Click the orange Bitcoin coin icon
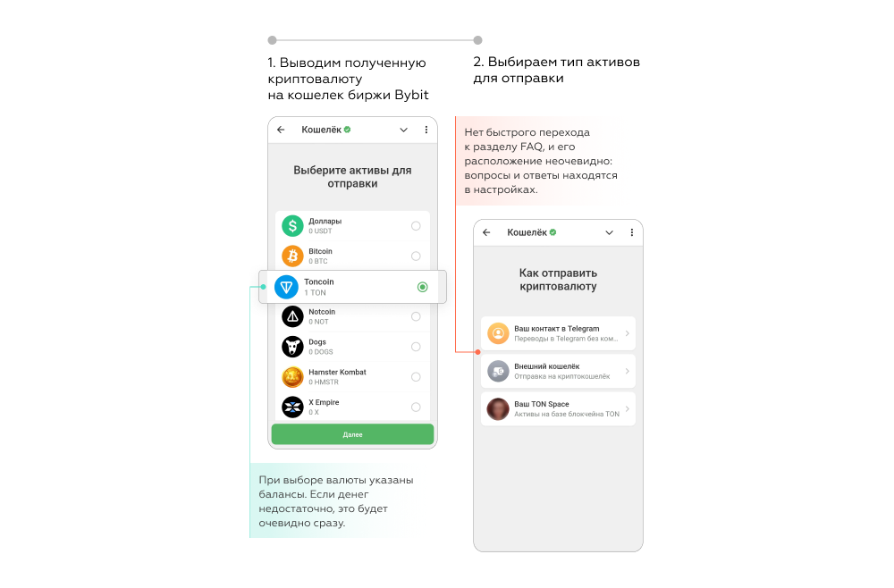The width and height of the screenshot is (894, 588). 292,256
